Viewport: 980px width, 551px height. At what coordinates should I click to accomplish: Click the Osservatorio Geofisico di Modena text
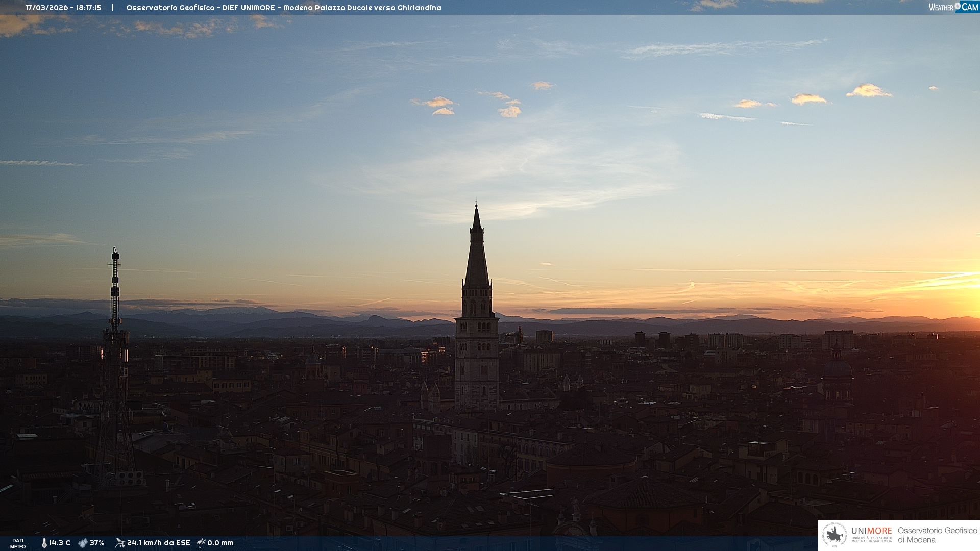coord(937,535)
